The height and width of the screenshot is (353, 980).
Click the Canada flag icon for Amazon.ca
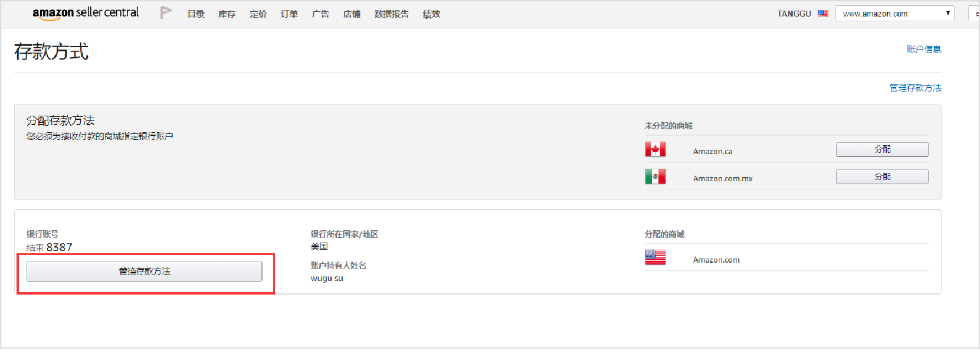point(655,149)
